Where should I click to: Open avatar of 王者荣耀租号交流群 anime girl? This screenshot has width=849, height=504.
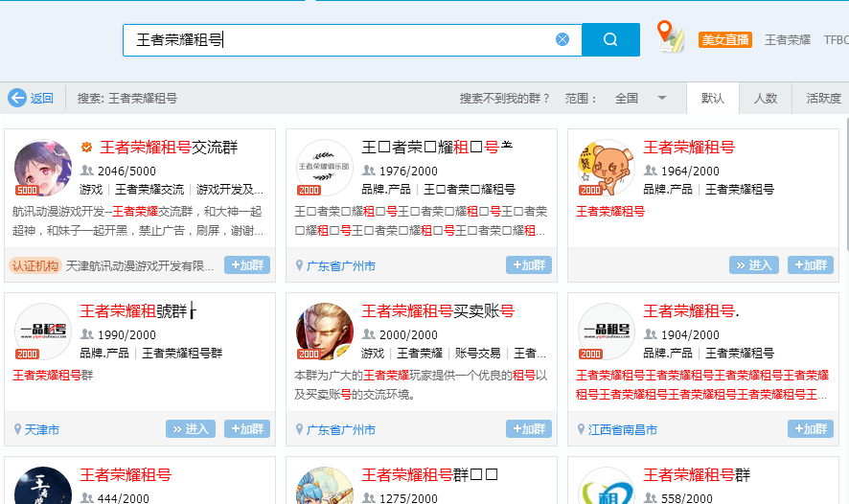(x=43, y=168)
